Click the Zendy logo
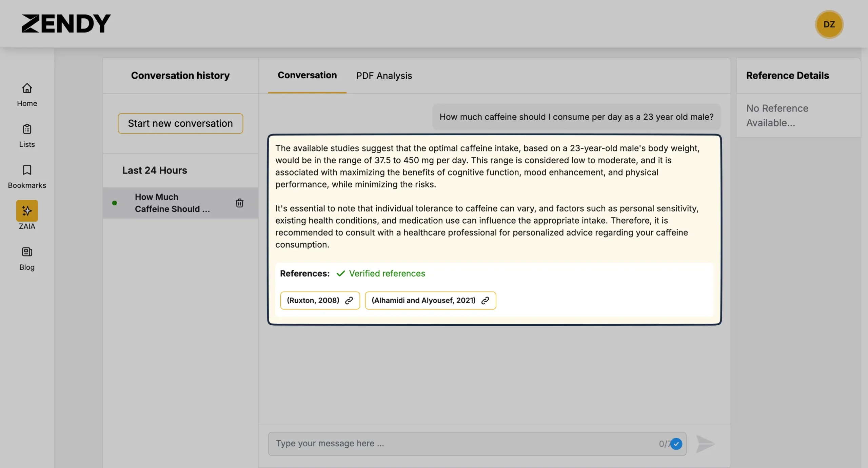Screen dimensions: 868x468 click(66, 23)
